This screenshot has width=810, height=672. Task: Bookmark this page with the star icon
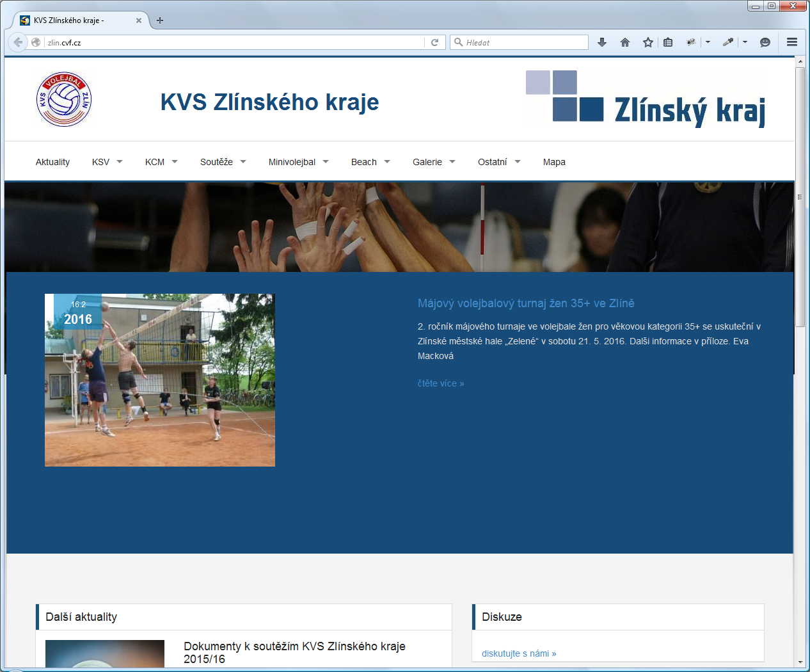point(648,42)
